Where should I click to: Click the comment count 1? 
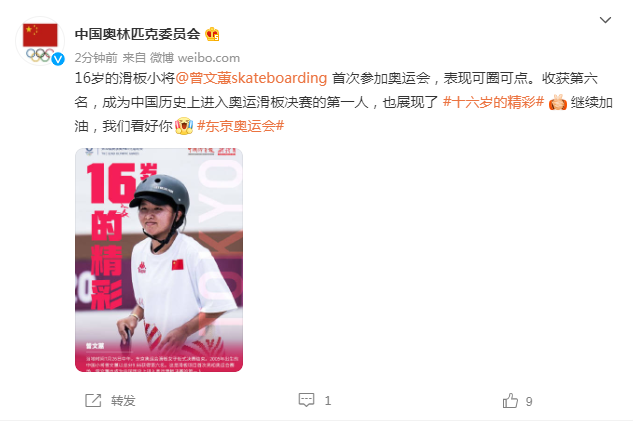pyautogui.click(x=328, y=401)
